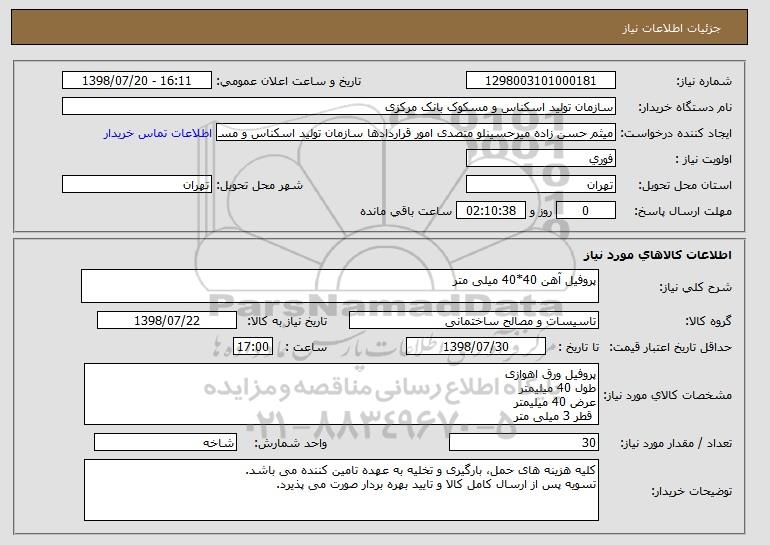770x545 pixels.
Task: Click the واحد شمارش label
Action: pyautogui.click(x=291, y=443)
